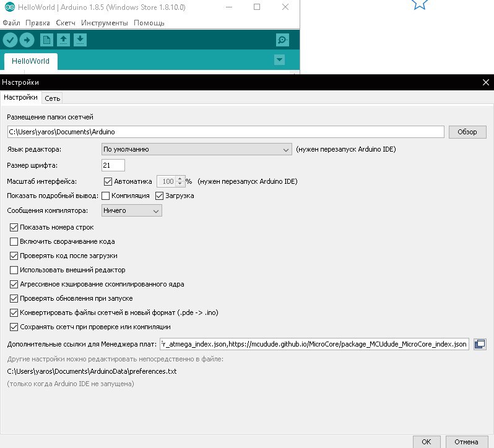Click the Обзор browse button
494x448 pixels.
click(x=467, y=132)
